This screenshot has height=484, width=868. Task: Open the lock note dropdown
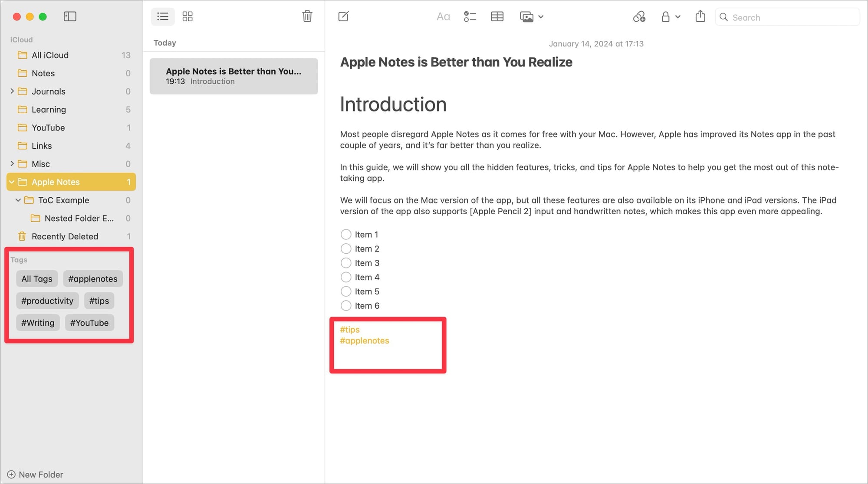[x=677, y=17]
